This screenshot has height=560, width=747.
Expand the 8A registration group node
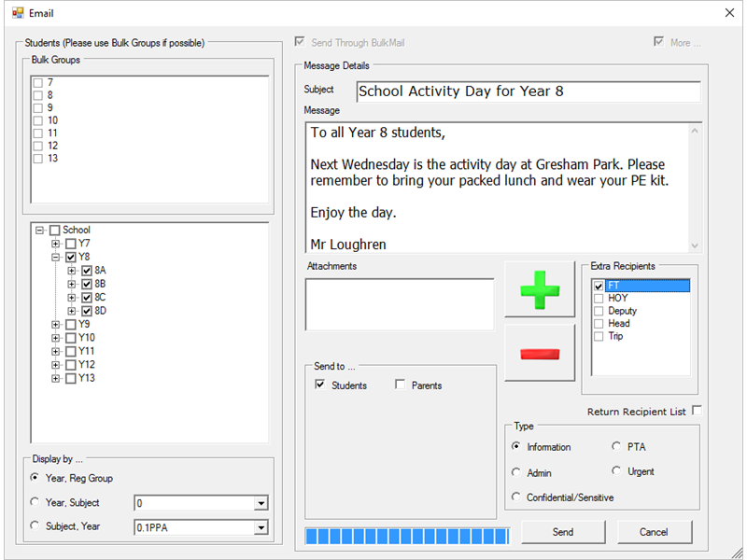[x=72, y=271]
